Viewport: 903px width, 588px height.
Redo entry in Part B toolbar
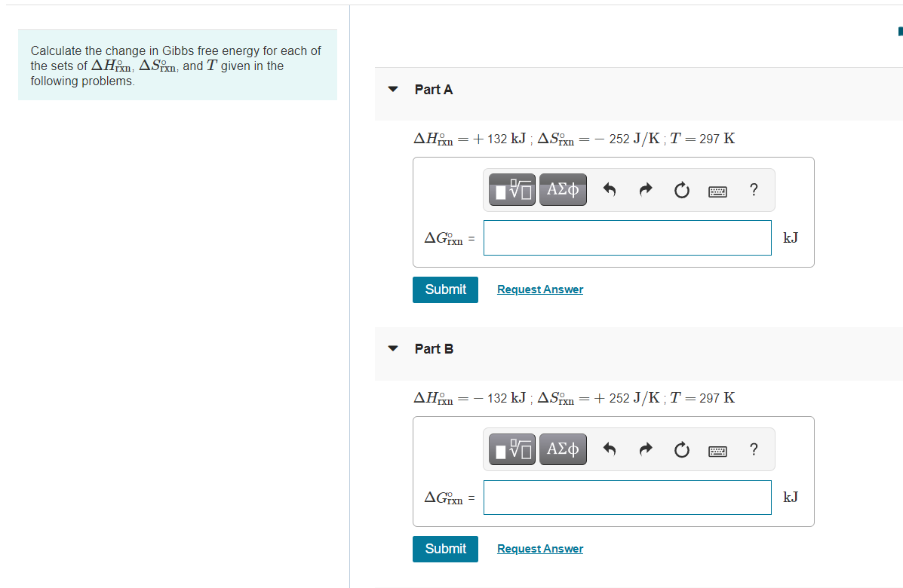[646, 449]
